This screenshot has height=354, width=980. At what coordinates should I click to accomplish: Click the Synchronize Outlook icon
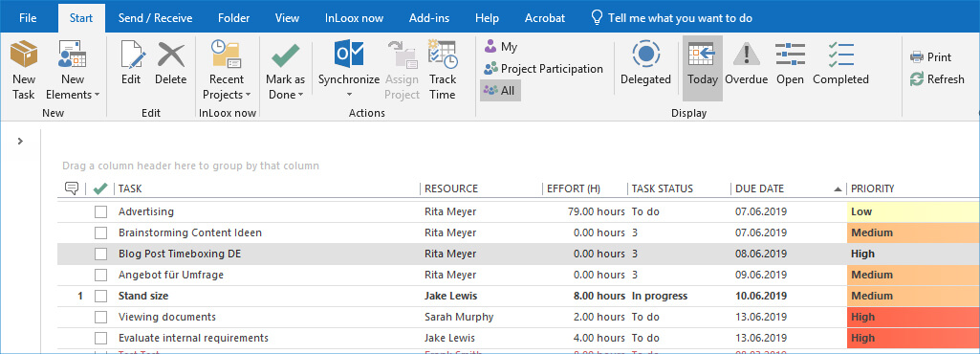pyautogui.click(x=349, y=54)
